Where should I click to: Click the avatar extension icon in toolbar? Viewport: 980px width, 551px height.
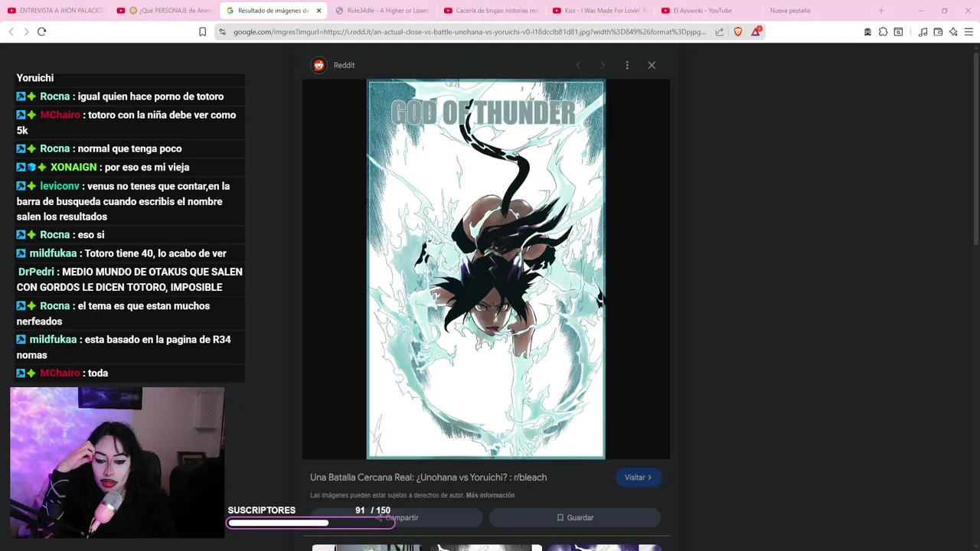pyautogui.click(x=867, y=31)
